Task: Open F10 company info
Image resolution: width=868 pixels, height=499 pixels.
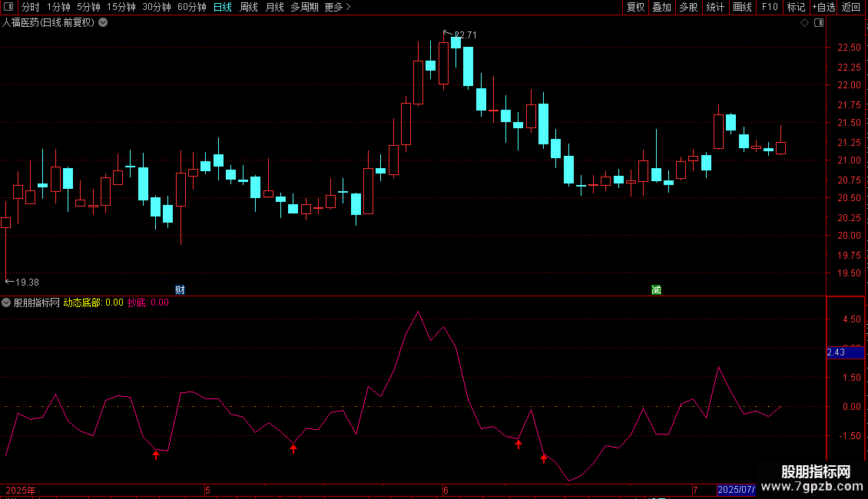Action: click(x=770, y=7)
